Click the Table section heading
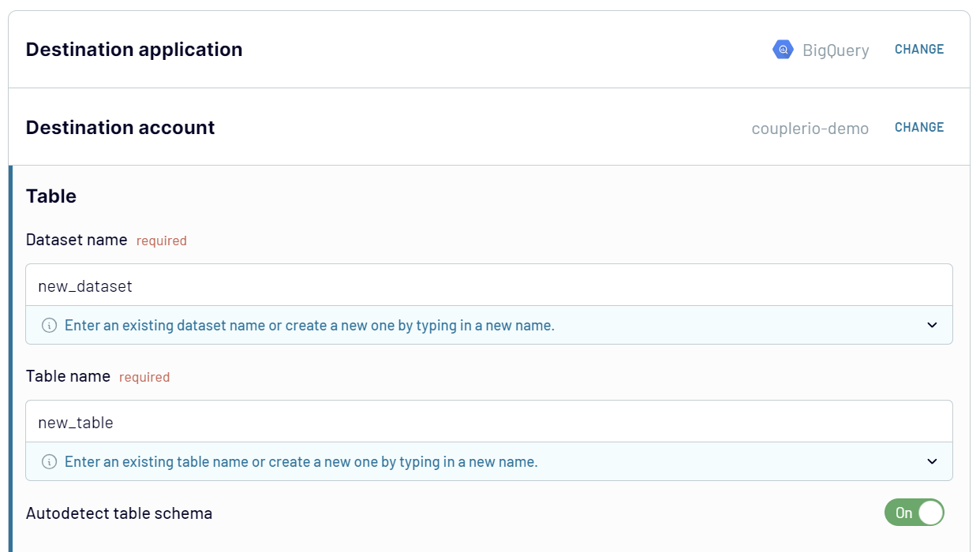The height and width of the screenshot is (552, 980). (51, 196)
